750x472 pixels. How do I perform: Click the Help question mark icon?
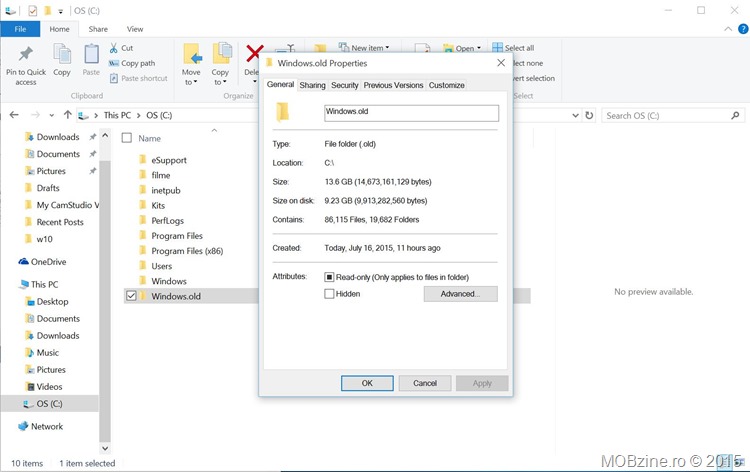coord(743,29)
